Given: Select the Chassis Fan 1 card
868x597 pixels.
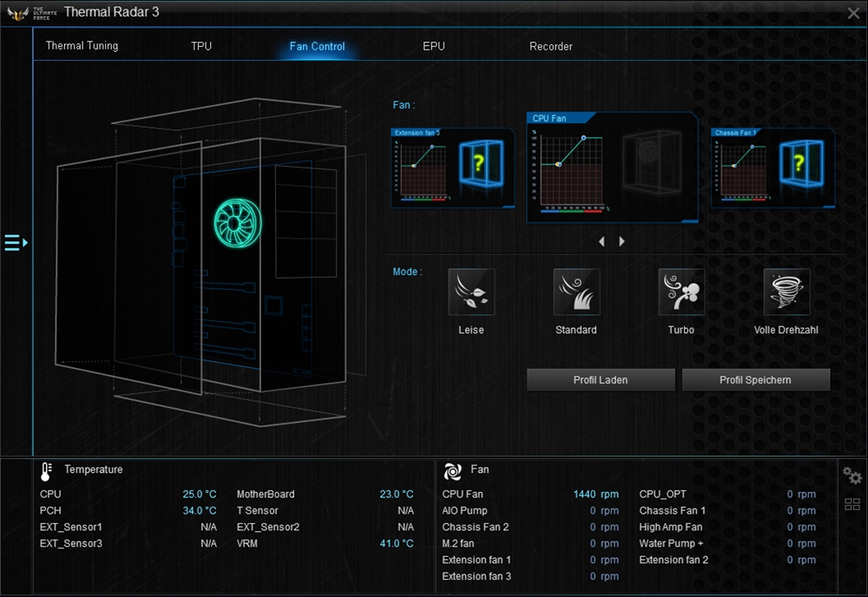Looking at the screenshot, I should tap(773, 168).
